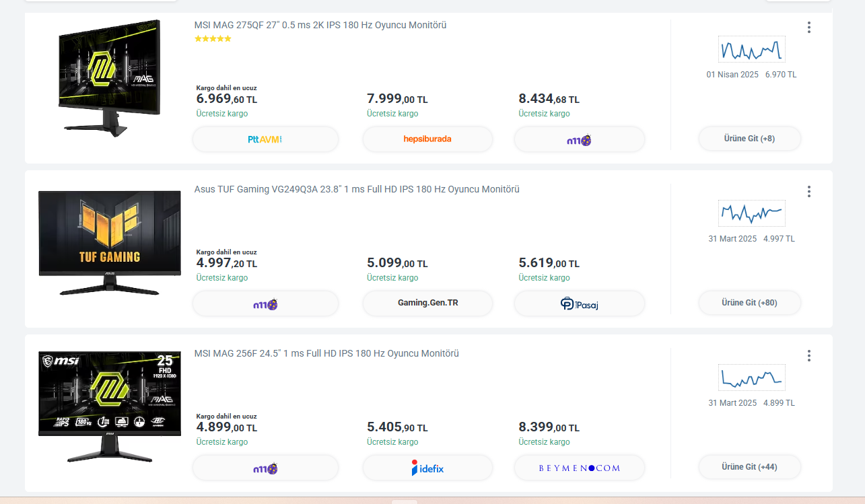The image size is (865, 504).
Task: Click the Pasaj store logo button
Action: (579, 303)
